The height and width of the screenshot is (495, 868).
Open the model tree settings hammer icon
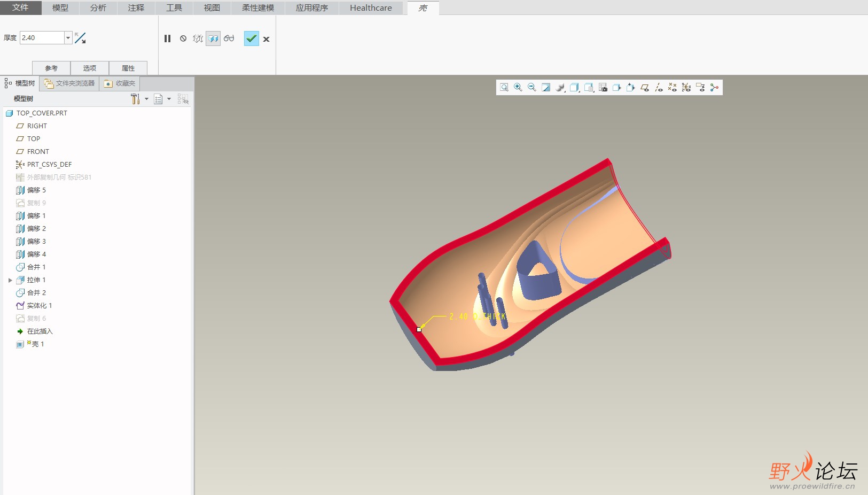(135, 99)
